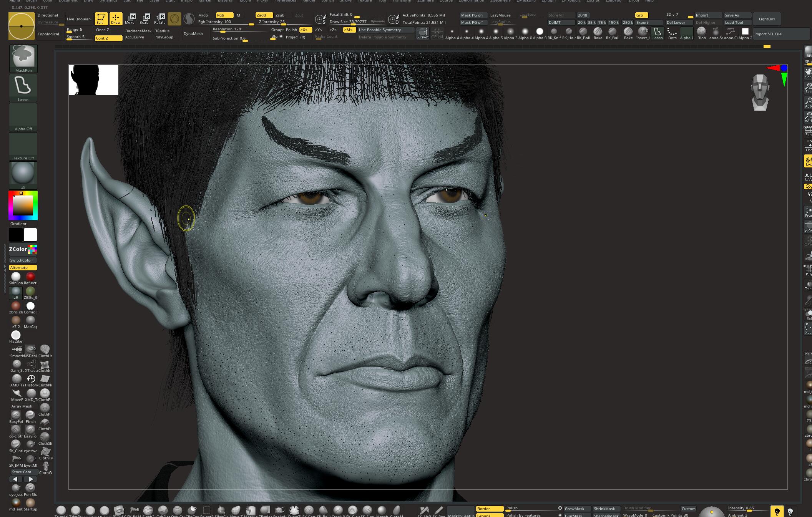Select the MoveF brush
812x517 pixels.
tap(16, 395)
